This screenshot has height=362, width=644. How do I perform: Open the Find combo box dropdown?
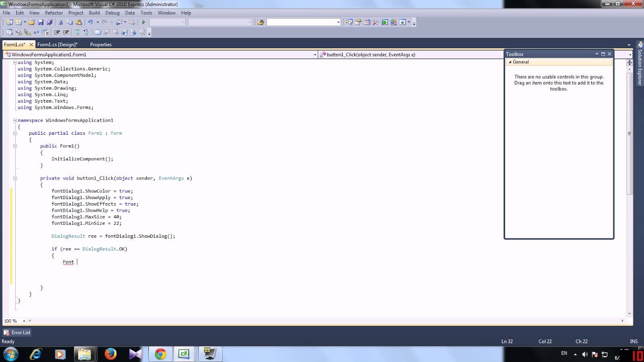[x=338, y=22]
